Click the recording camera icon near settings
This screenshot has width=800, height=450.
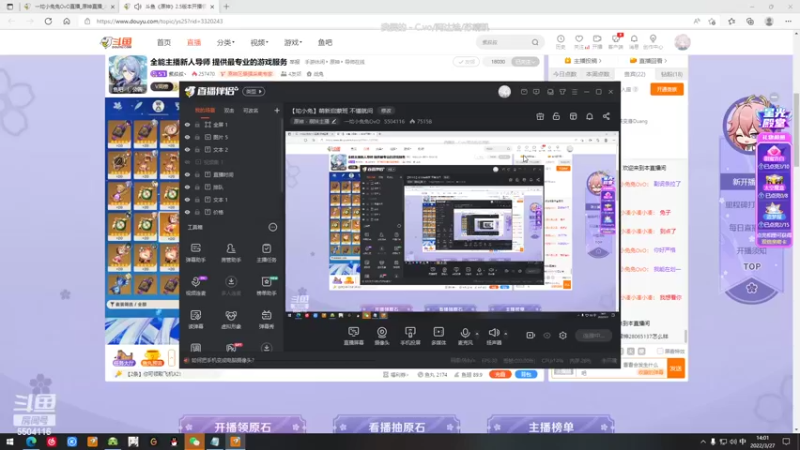531,335
